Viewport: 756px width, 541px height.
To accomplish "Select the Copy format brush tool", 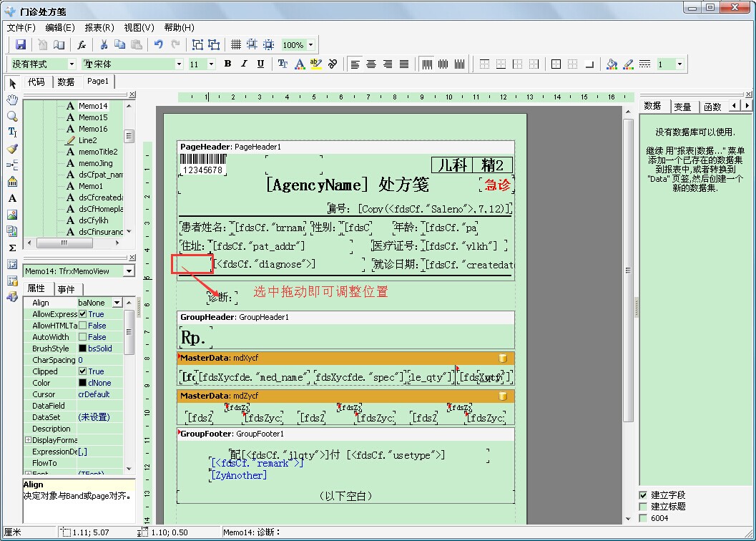I will (13, 149).
